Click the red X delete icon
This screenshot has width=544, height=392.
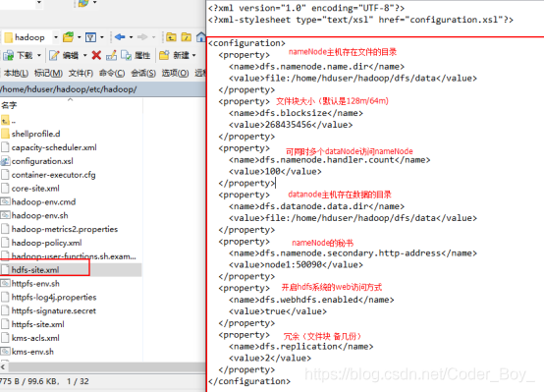pyautogui.click(x=96, y=55)
